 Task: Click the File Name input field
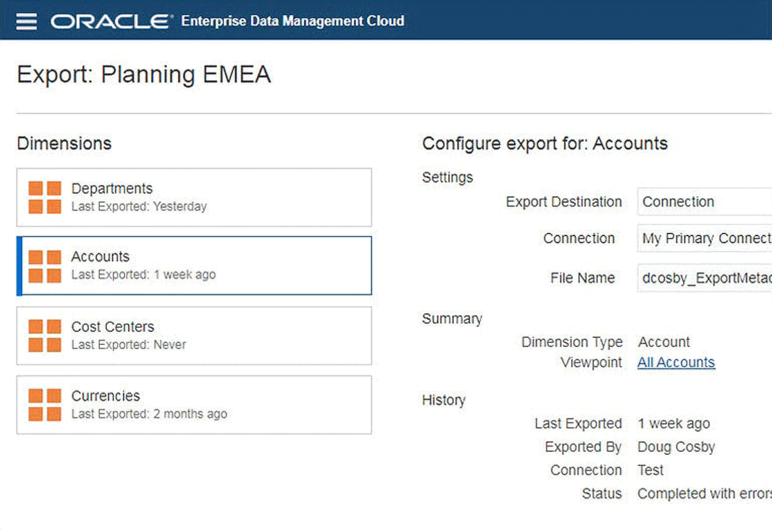coord(704,278)
